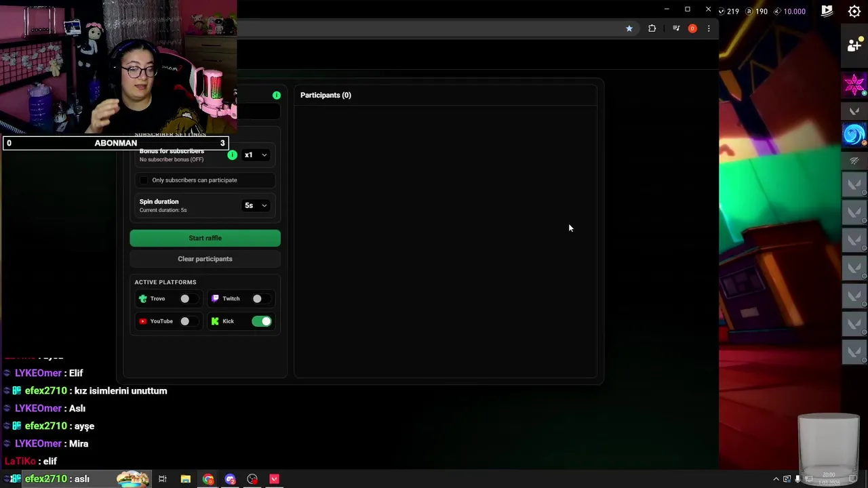Click the webcam overlay feed
The width and height of the screenshot is (868, 488).
(x=118, y=68)
